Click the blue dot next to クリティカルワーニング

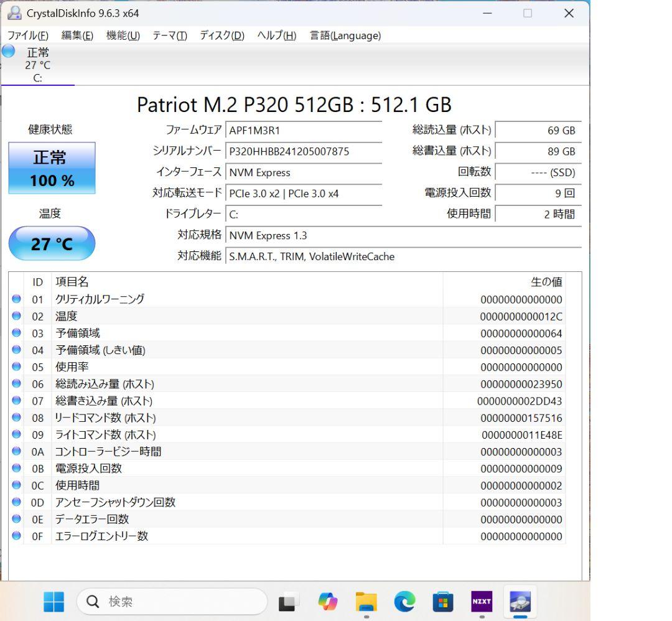pos(17,299)
